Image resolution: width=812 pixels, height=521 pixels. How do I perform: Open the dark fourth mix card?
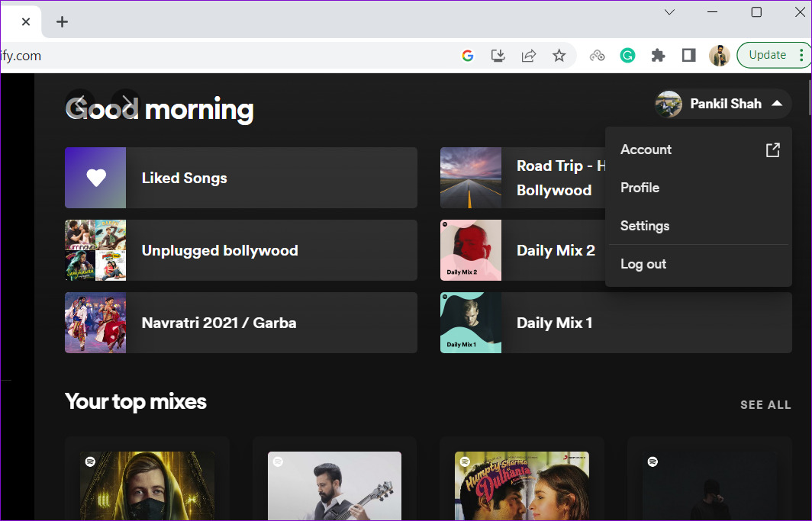point(710,479)
